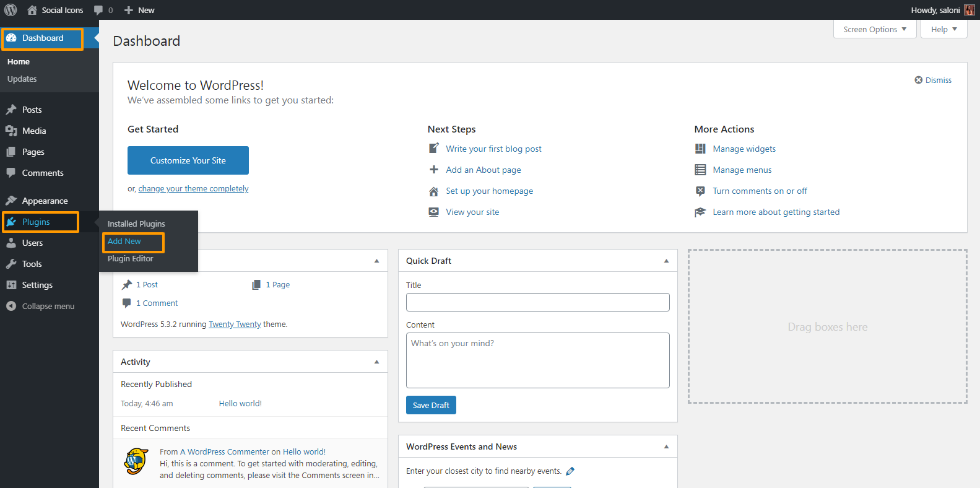Select Add New in Plugins submenu
980x488 pixels.
[x=124, y=242]
